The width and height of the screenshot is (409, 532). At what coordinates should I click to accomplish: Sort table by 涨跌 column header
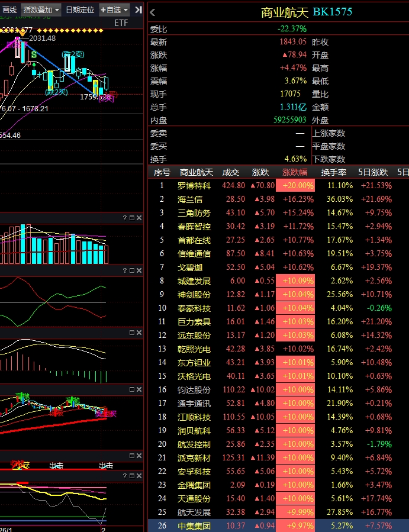(x=260, y=172)
